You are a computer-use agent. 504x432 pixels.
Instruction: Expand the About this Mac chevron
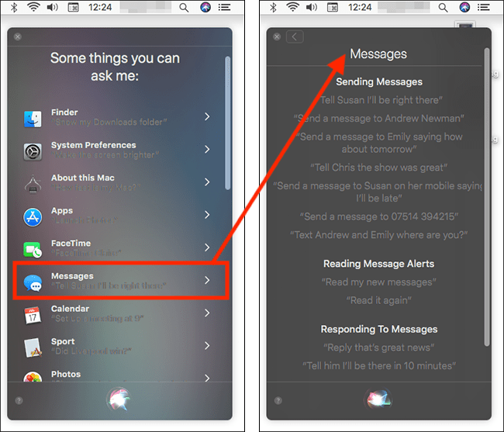tap(207, 182)
